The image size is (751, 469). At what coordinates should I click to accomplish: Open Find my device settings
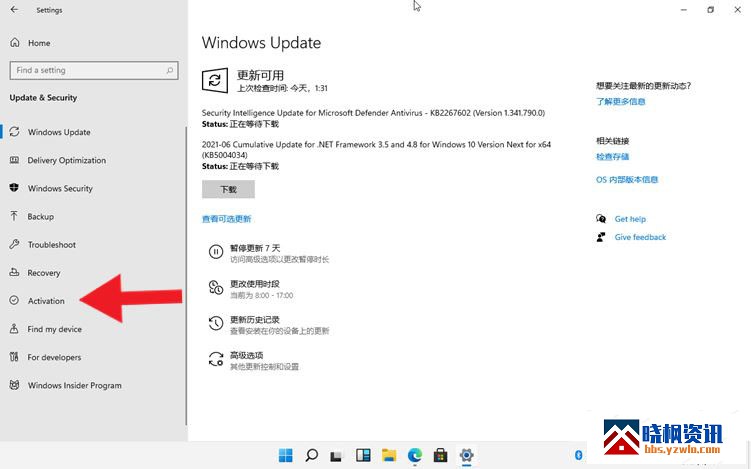point(55,329)
